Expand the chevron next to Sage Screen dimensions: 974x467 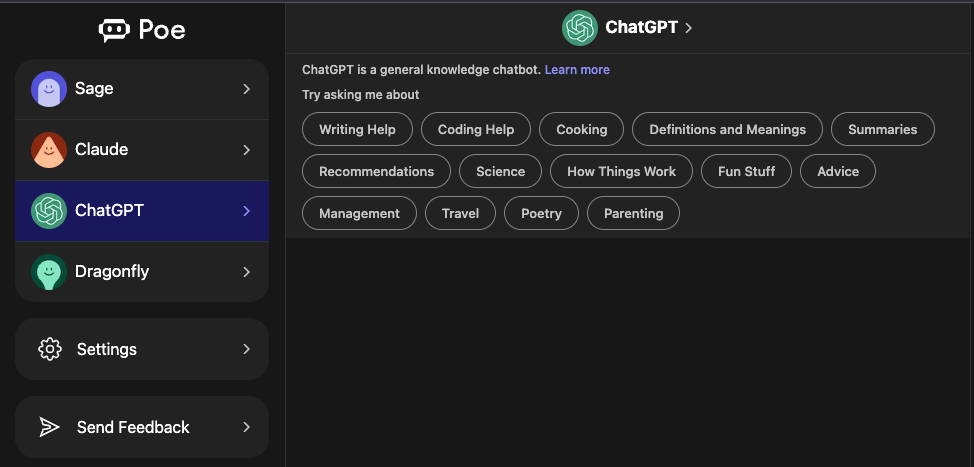(x=247, y=89)
